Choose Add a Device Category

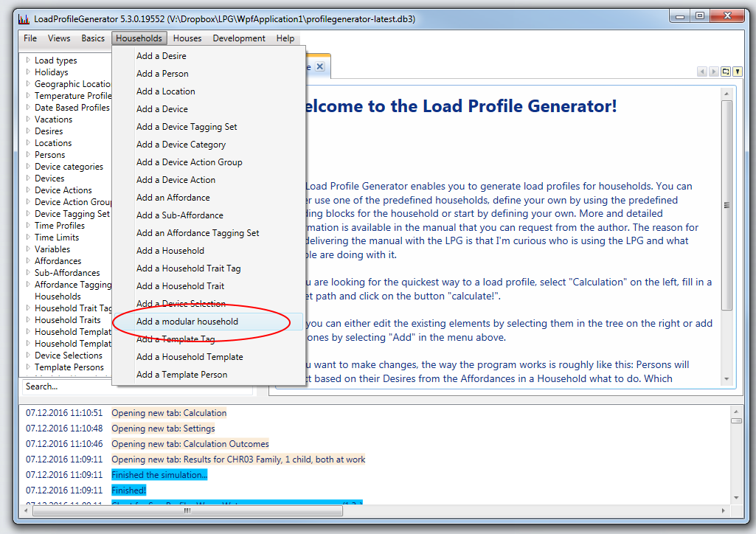(209, 145)
